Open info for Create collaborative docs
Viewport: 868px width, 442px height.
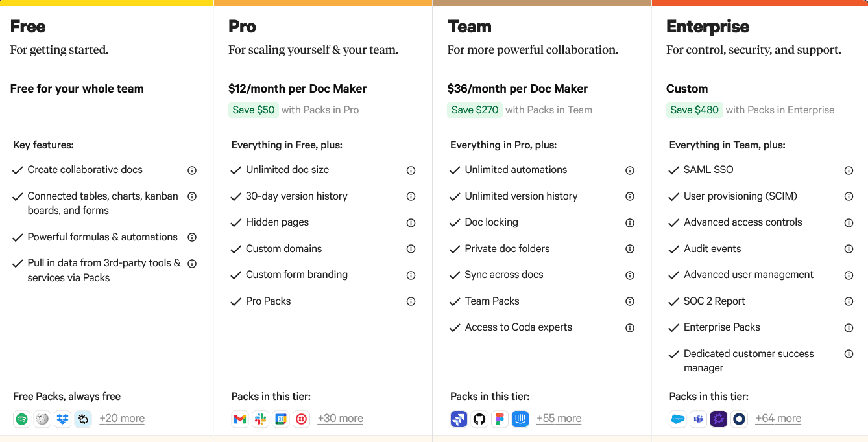coord(192,170)
